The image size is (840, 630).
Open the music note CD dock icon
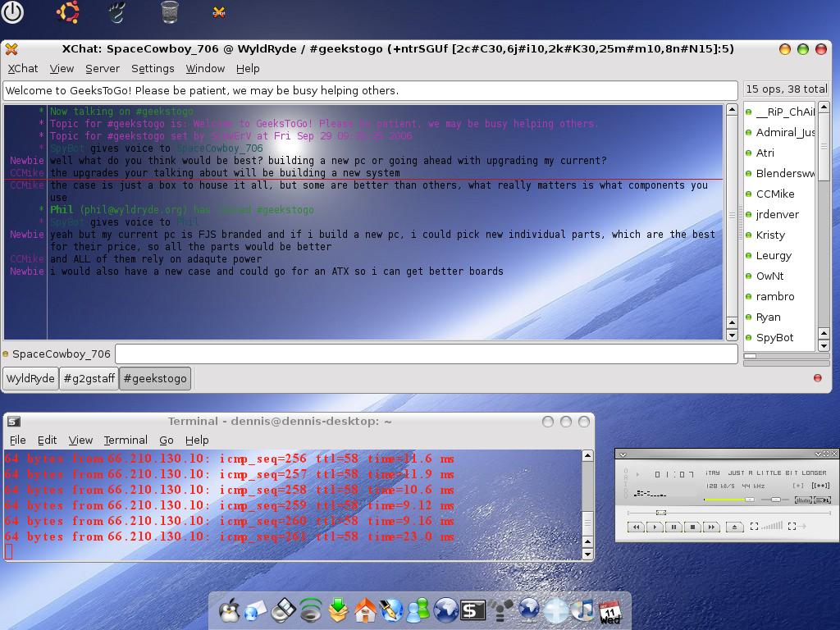[583, 610]
